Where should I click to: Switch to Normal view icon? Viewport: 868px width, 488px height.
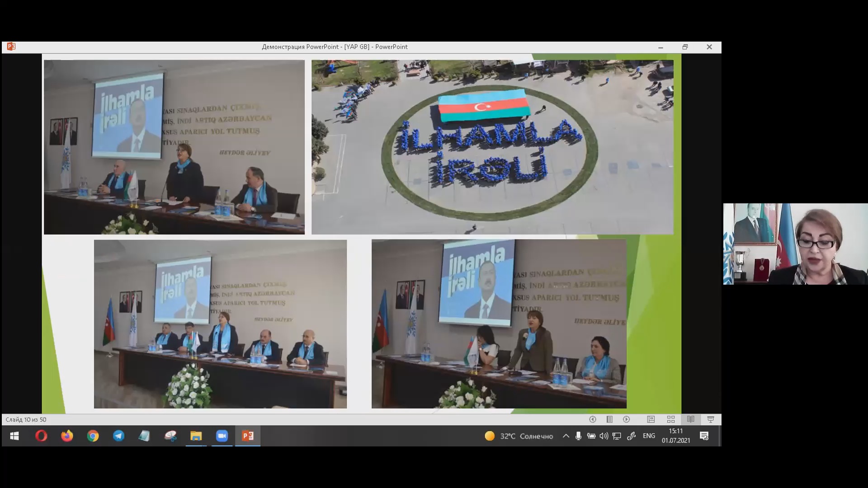pyautogui.click(x=651, y=419)
